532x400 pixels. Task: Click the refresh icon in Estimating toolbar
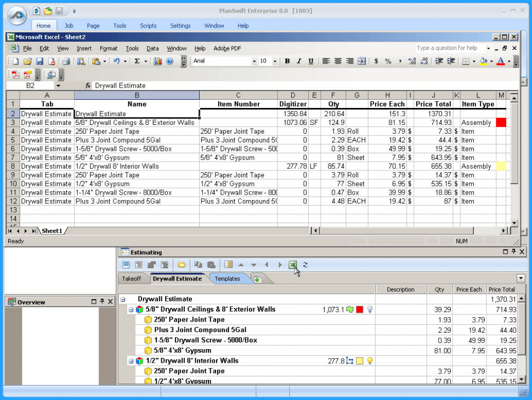coord(305,265)
